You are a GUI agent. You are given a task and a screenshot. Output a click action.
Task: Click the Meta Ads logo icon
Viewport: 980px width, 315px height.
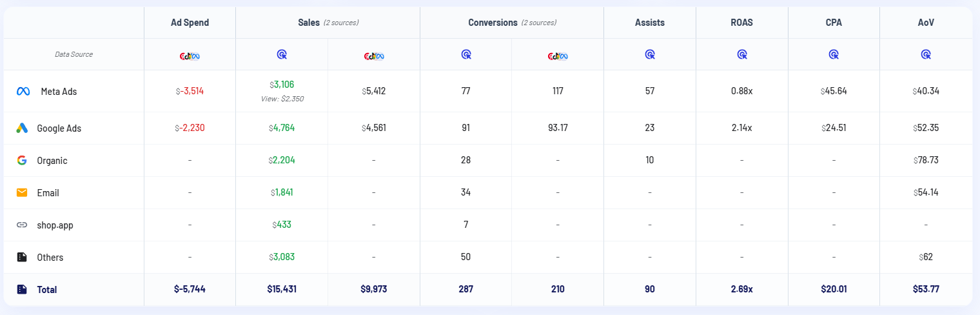tap(23, 92)
